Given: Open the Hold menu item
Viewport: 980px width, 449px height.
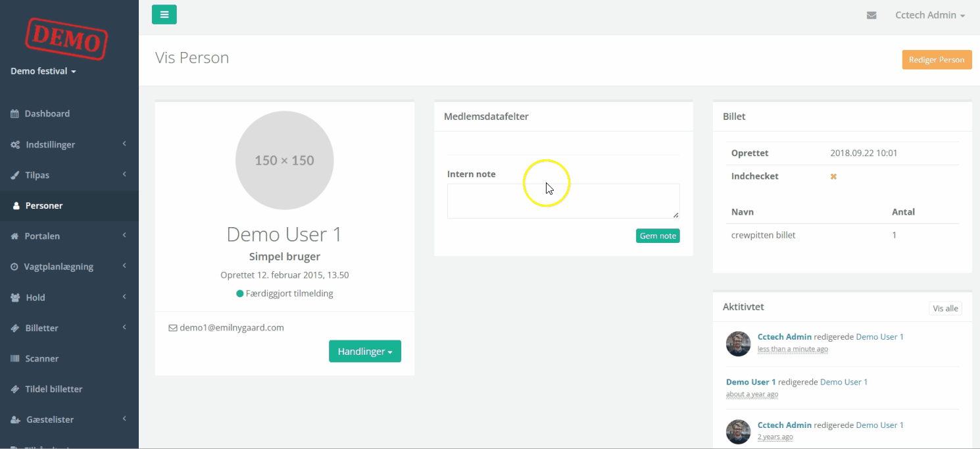Looking at the screenshot, I should point(69,298).
